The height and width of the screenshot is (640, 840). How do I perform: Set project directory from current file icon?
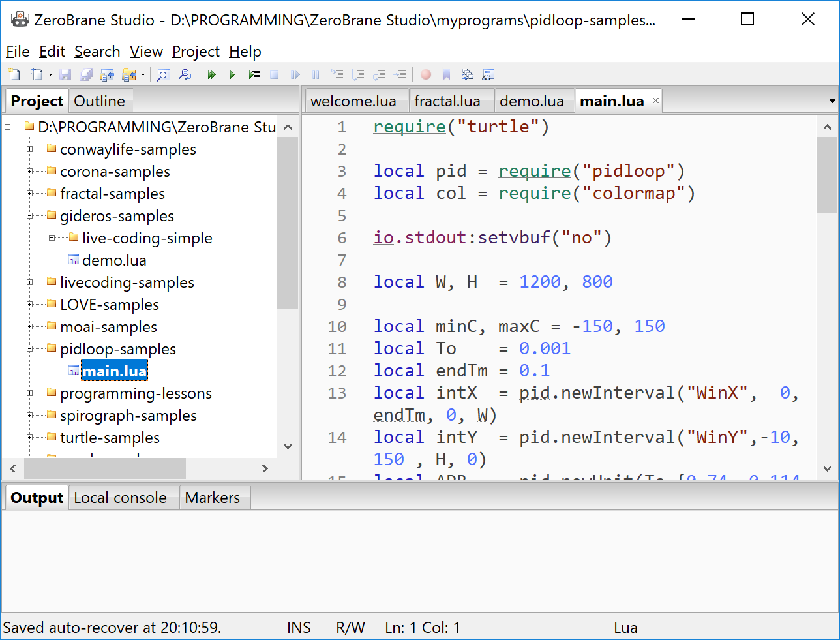pyautogui.click(x=107, y=74)
